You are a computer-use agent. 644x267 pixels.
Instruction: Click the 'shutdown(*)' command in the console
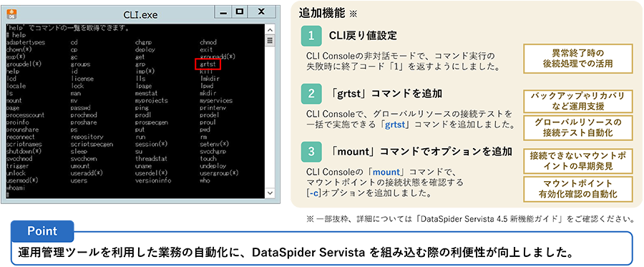(24, 151)
